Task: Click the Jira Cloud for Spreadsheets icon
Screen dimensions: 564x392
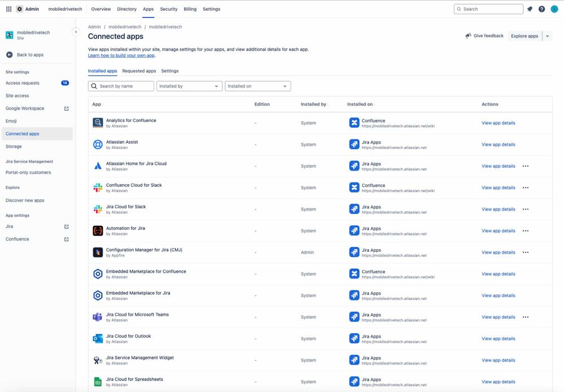Action: (x=98, y=382)
